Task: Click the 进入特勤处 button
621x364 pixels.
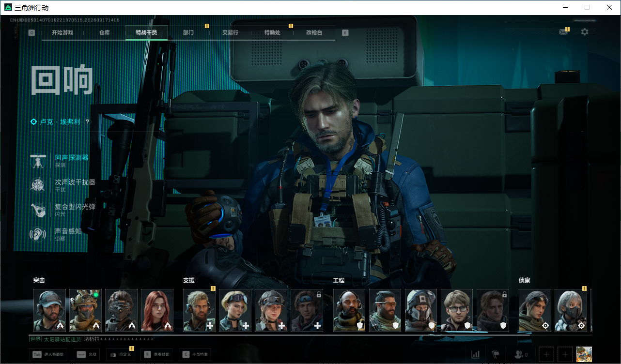Action: (x=48, y=355)
